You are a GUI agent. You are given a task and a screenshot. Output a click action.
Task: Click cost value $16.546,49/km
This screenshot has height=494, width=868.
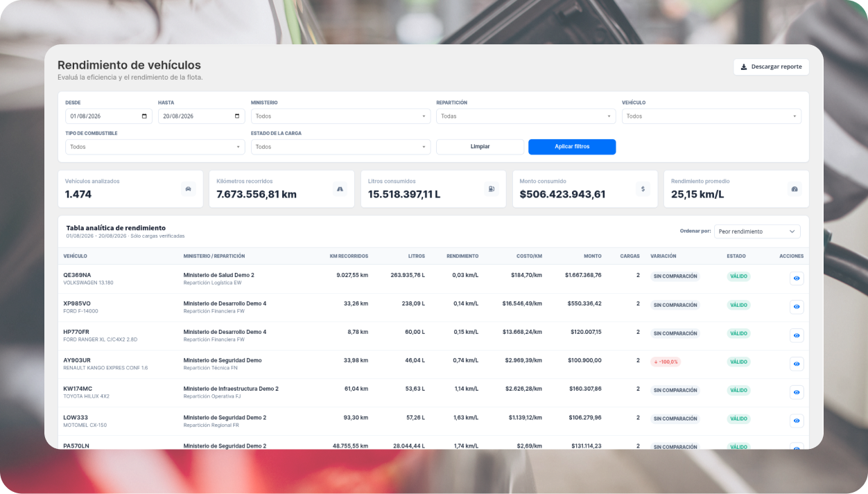click(522, 303)
